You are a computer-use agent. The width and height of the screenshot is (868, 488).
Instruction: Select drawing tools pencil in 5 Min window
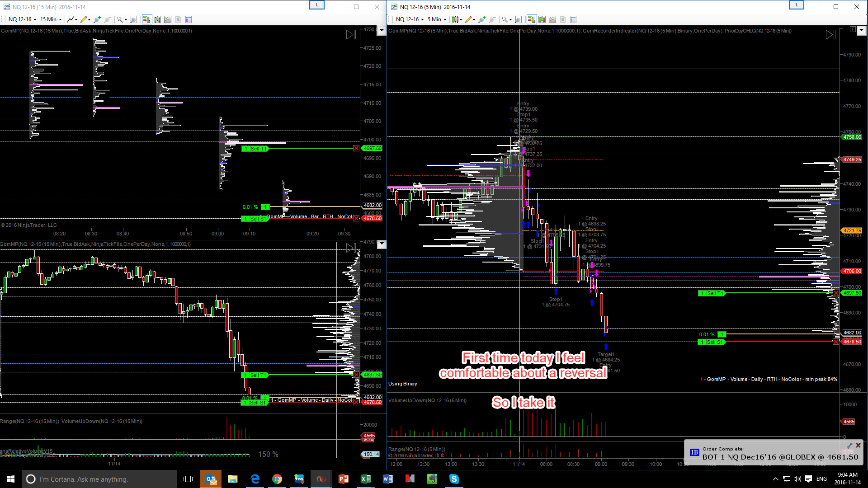tap(470, 19)
